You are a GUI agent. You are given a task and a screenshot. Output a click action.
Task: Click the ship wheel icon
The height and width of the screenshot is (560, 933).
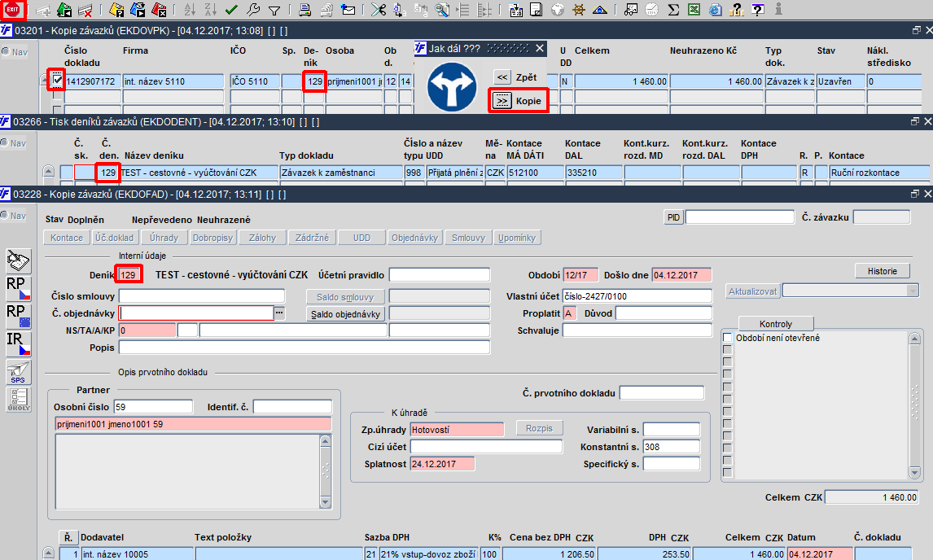point(578,10)
